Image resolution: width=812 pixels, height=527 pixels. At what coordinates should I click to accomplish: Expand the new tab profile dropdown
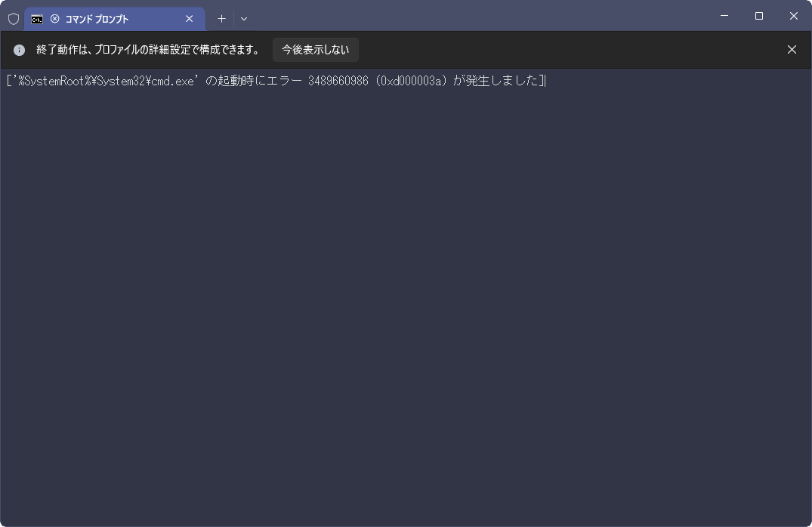coord(244,19)
